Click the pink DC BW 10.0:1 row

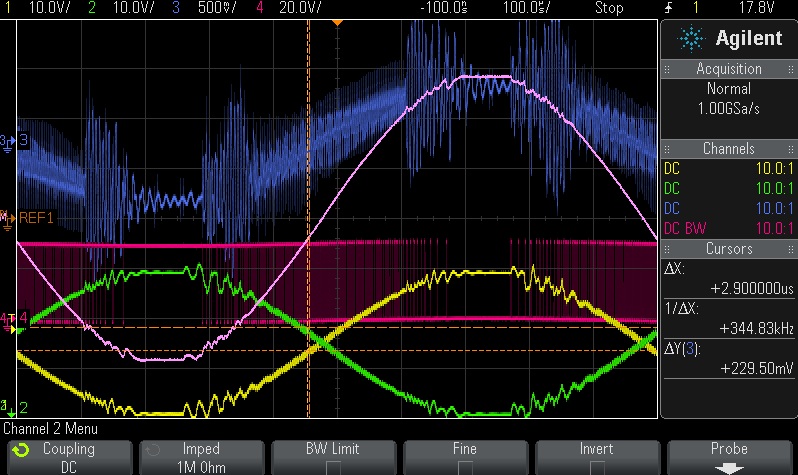coord(729,228)
